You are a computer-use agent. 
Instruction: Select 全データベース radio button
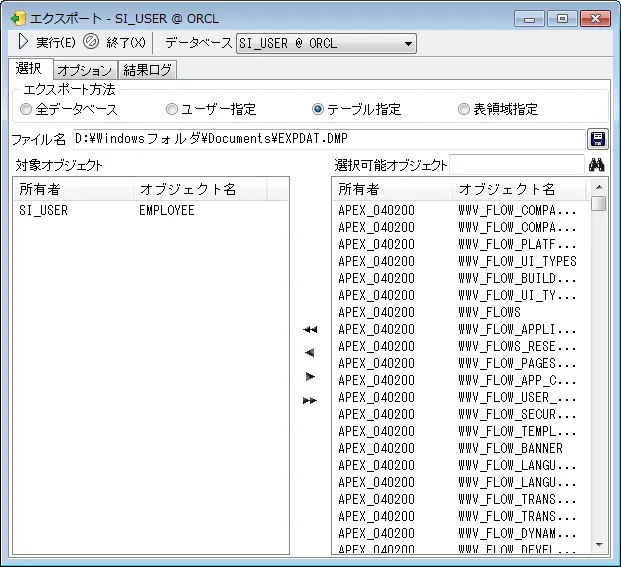pos(69,109)
